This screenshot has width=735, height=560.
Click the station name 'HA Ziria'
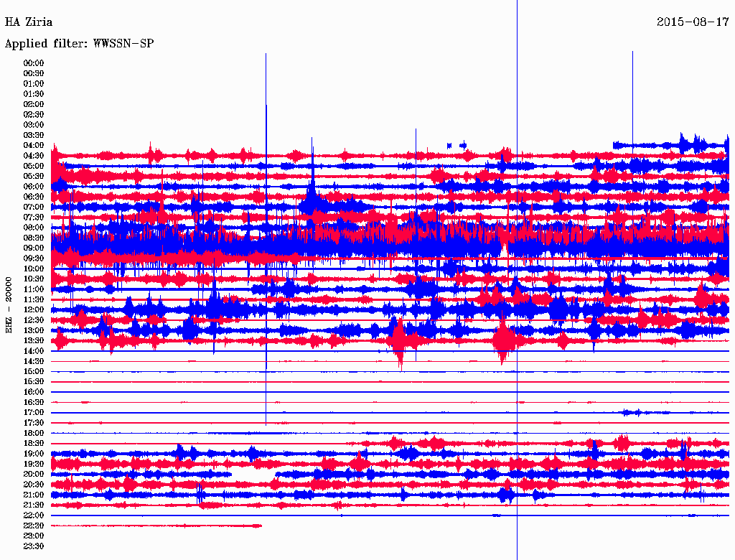[x=29, y=22]
